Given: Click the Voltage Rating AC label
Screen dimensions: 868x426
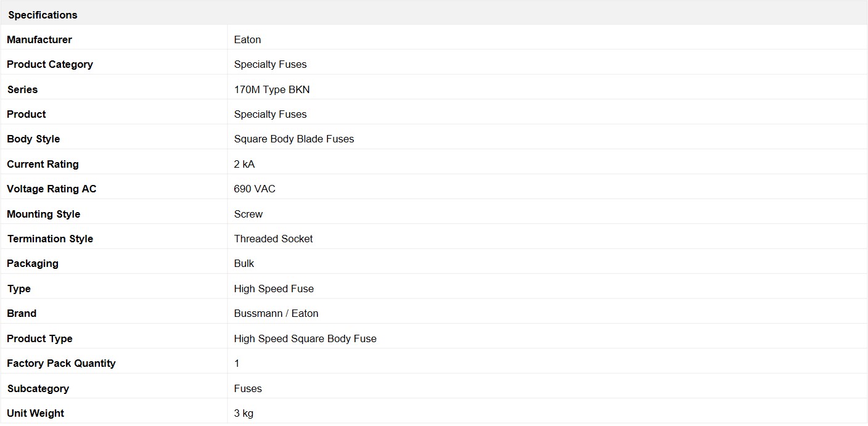Looking at the screenshot, I should pyautogui.click(x=52, y=189).
